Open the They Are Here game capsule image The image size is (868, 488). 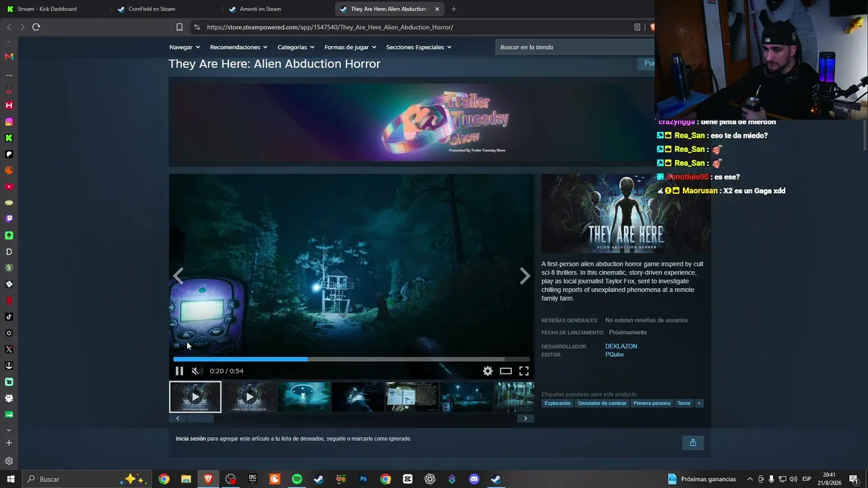click(626, 213)
